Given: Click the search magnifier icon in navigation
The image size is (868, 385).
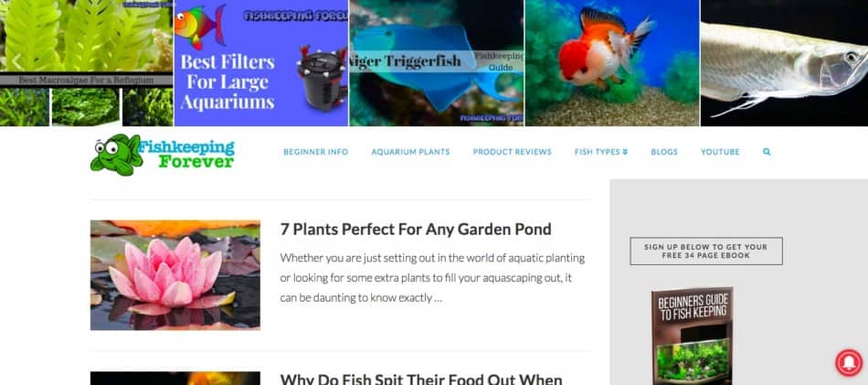Looking at the screenshot, I should [767, 152].
